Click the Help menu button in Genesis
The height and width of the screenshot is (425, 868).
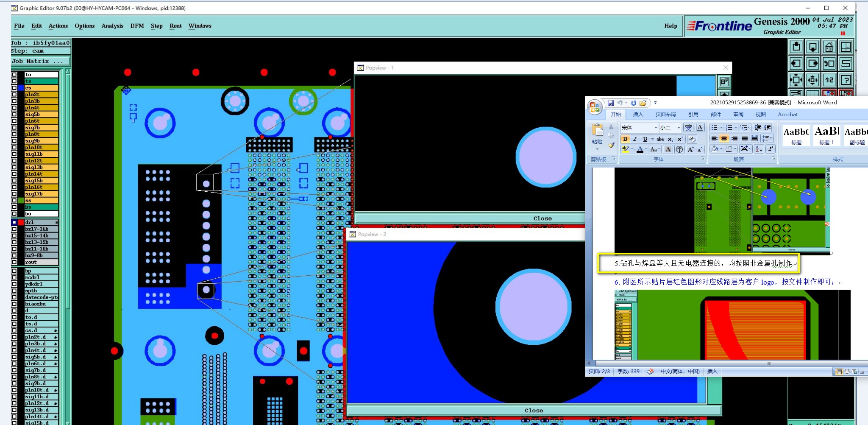pos(670,26)
